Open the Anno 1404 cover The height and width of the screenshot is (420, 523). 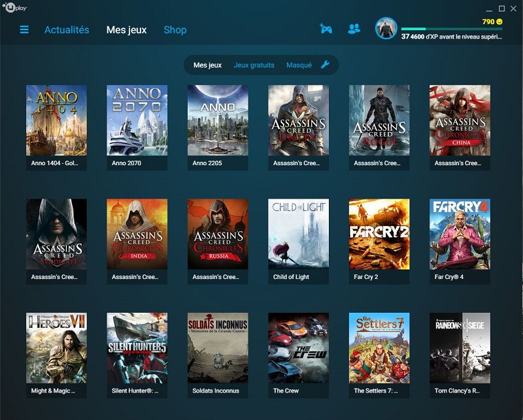click(56, 120)
